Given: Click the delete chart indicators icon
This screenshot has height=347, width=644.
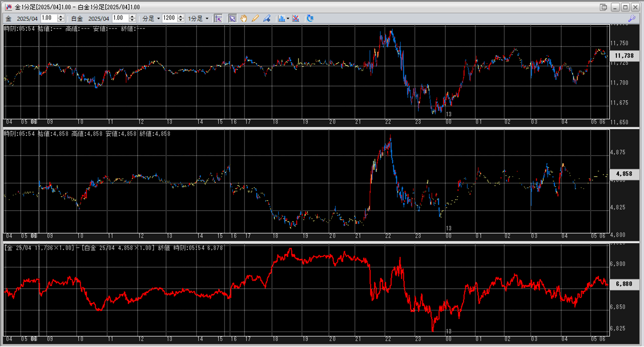Looking at the screenshot, I should click(x=296, y=18).
